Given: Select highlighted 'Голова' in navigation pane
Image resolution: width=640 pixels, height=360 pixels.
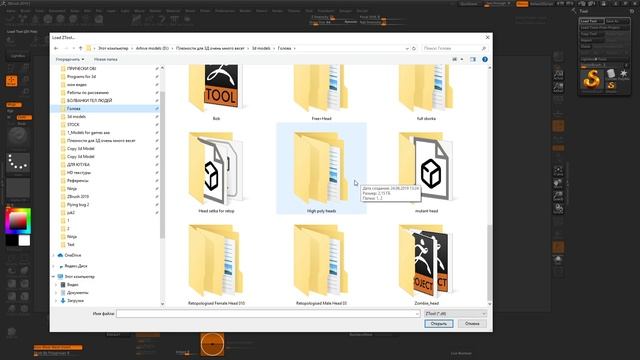Looking at the screenshot, I should [73, 109].
